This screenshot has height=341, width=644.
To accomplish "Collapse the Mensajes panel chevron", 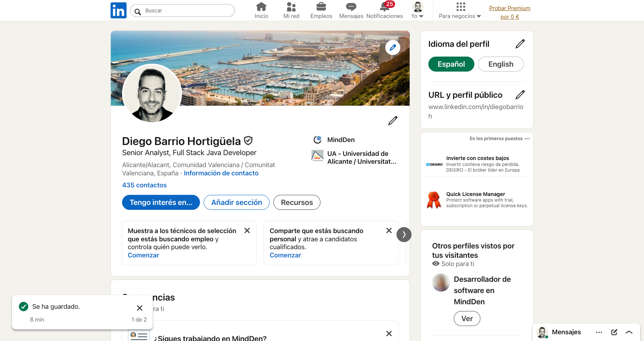I will (629, 332).
